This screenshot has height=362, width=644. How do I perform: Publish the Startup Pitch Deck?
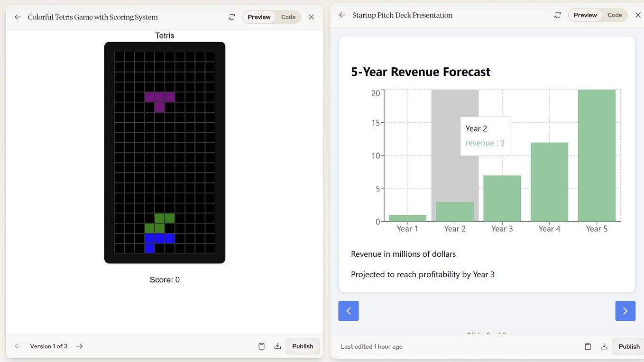coord(628,346)
